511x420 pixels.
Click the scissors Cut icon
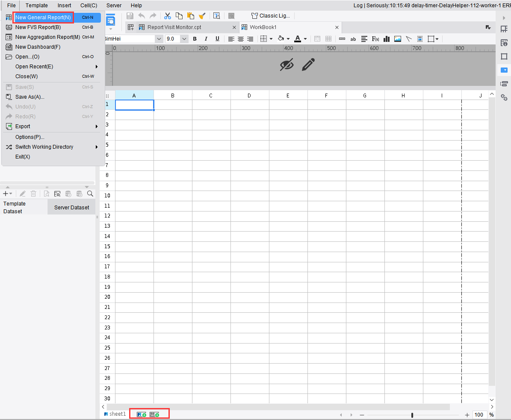point(167,16)
